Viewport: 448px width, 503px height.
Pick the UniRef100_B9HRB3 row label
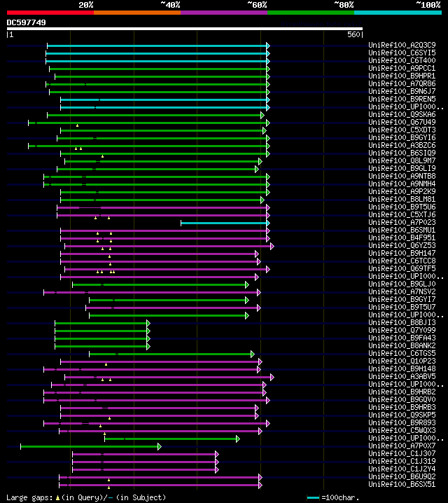tap(402, 407)
